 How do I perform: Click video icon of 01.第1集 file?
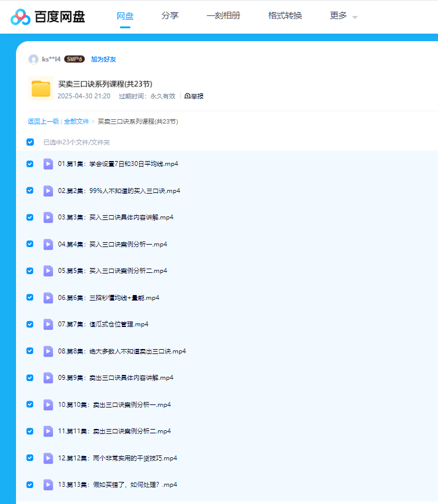coord(48,164)
